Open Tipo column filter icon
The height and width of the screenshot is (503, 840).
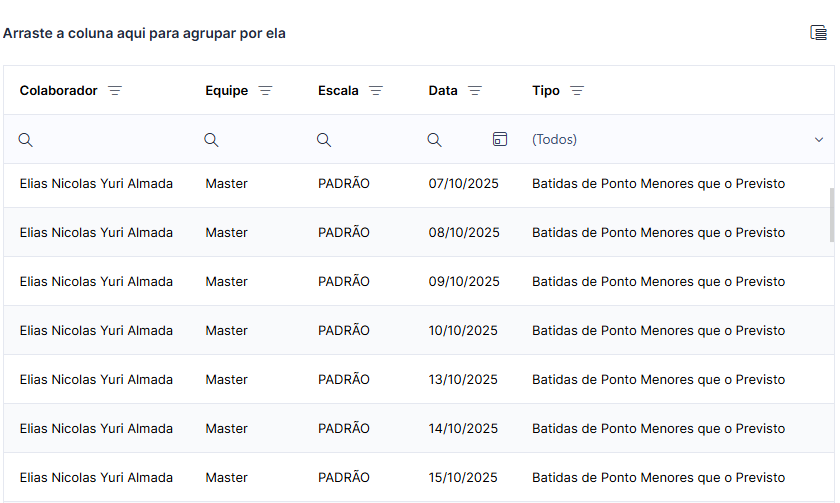pos(576,91)
